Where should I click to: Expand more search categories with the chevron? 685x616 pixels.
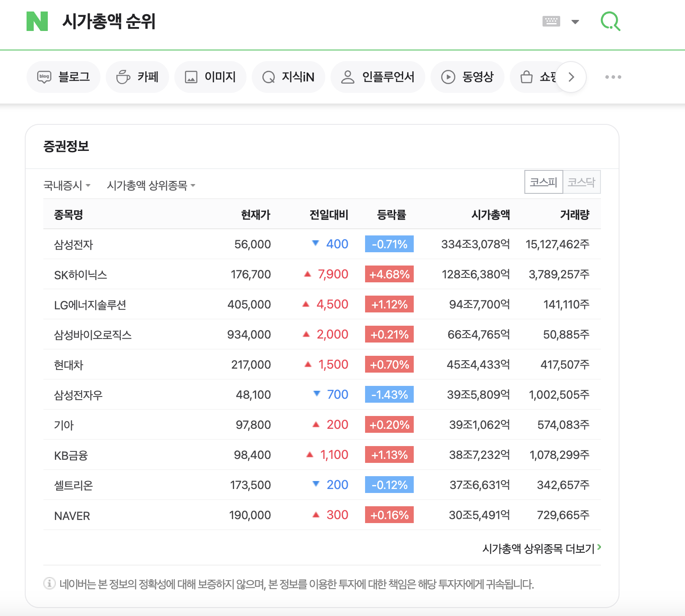571,77
